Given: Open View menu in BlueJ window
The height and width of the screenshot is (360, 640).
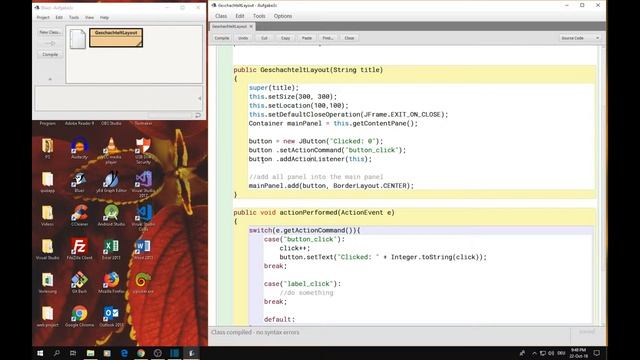Looking at the screenshot, I should click(x=89, y=18).
